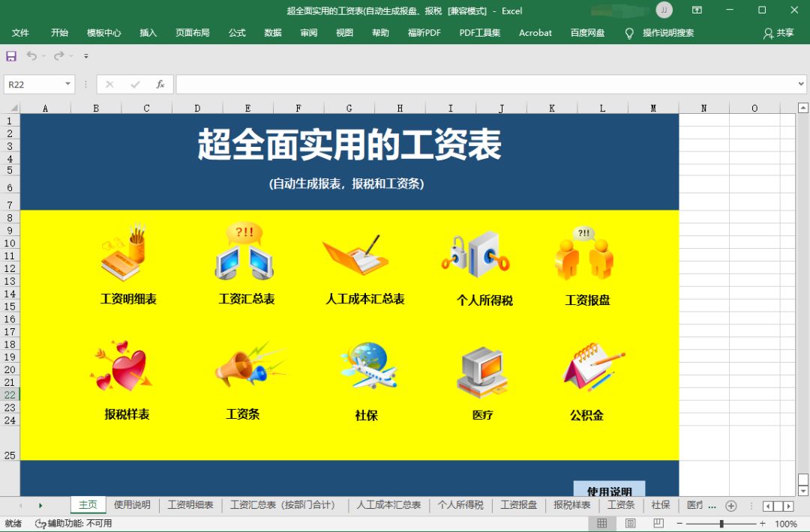This screenshot has width=810, height=532.
Task: Click the 新工作表 plus button near sheet tabs
Action: [730, 506]
